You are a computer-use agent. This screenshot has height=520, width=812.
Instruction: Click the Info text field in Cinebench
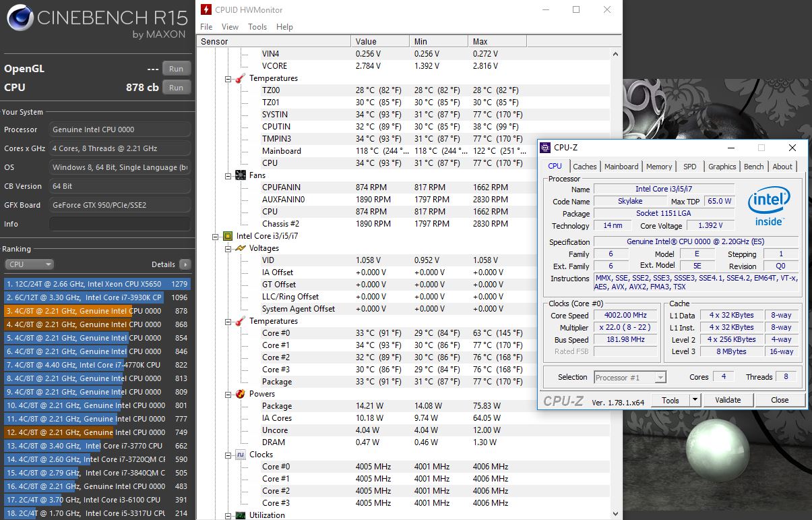click(120, 224)
